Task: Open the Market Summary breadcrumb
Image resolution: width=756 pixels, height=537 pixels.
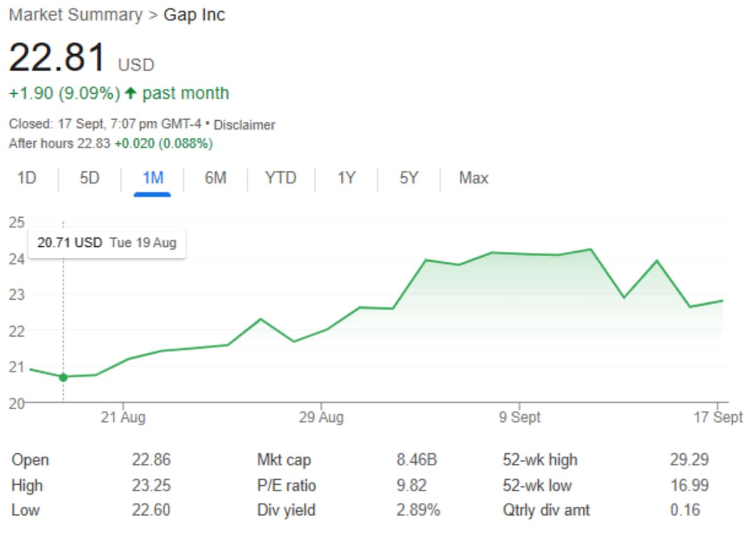Action: click(x=76, y=15)
